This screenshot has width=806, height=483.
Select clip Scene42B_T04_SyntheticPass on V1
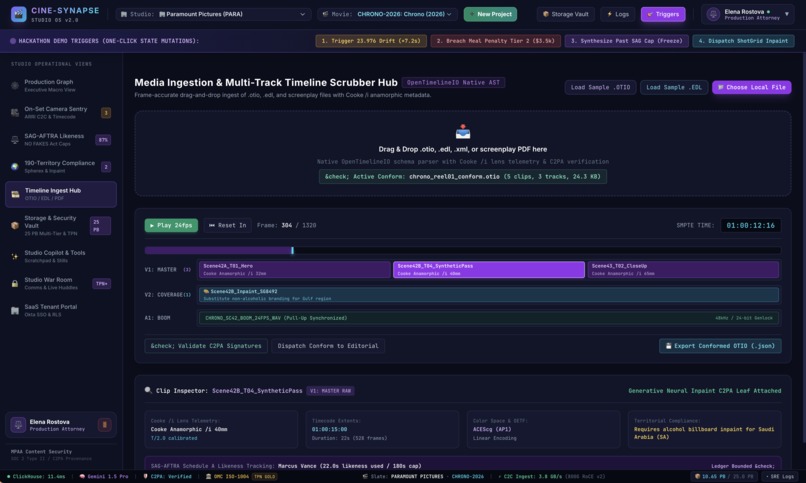pos(489,269)
